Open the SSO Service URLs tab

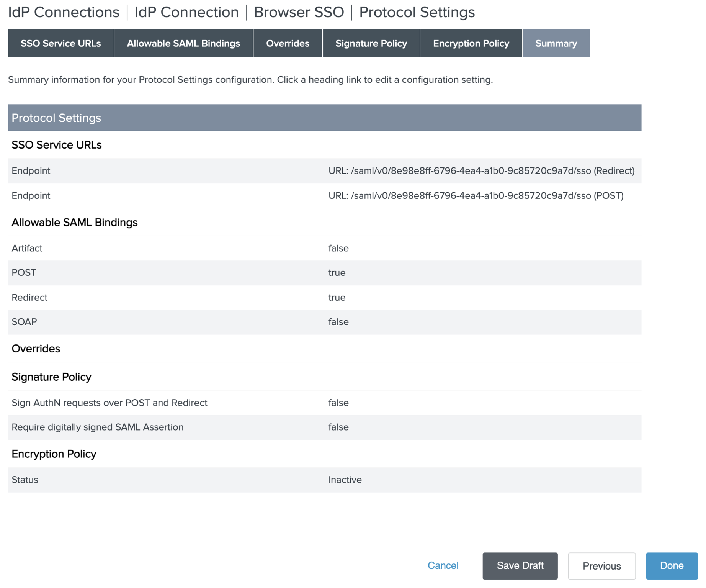pos(60,43)
